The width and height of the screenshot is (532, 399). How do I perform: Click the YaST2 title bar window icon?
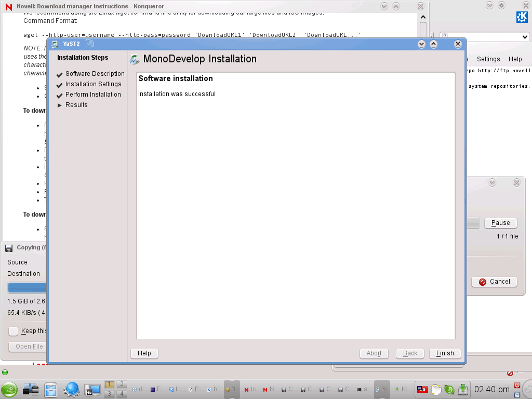[55, 44]
